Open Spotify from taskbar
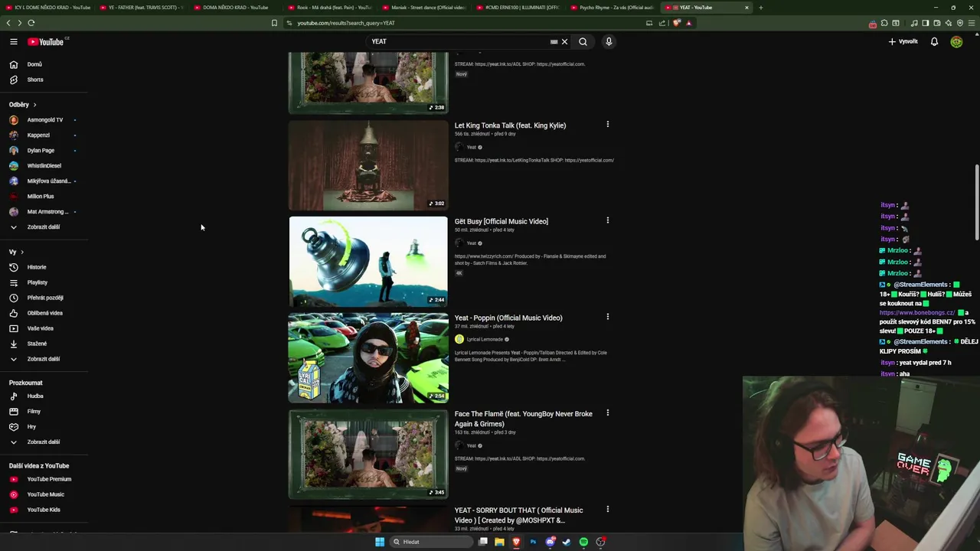 [x=583, y=542]
